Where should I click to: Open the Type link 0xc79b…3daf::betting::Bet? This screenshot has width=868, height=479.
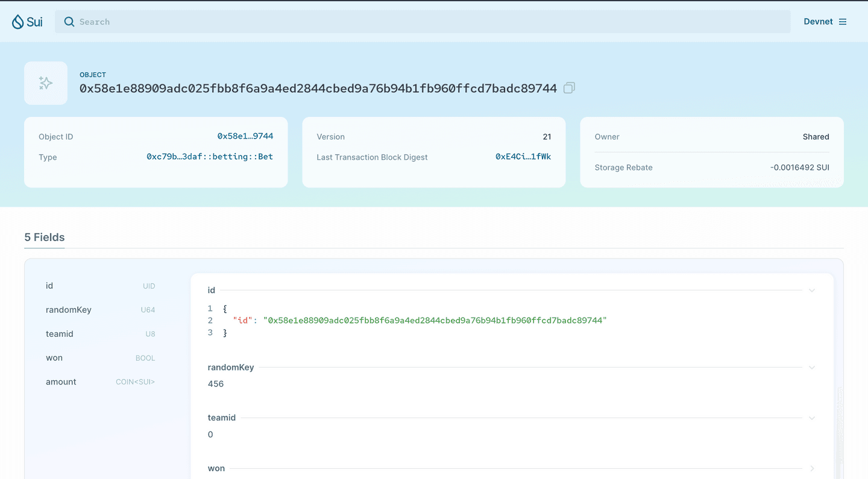[210, 157]
